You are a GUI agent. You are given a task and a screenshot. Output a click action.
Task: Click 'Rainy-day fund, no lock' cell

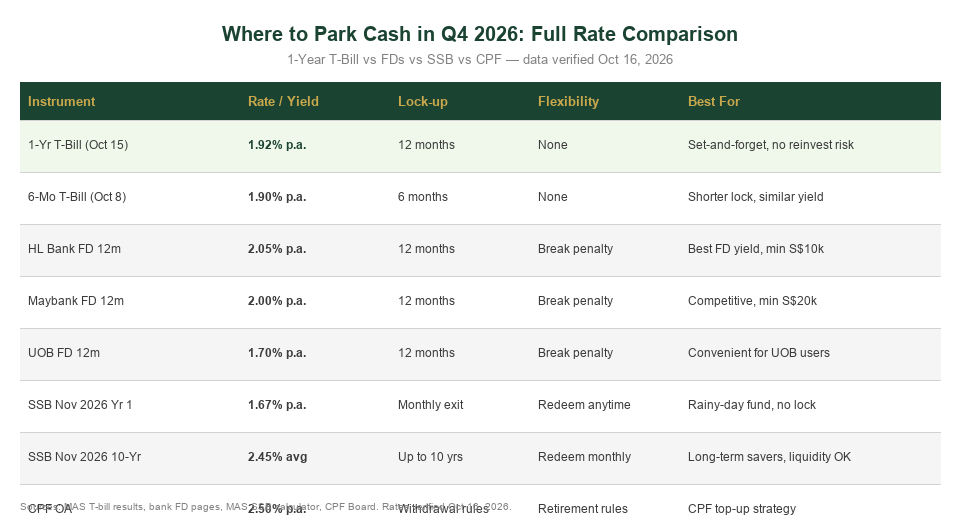tap(751, 405)
